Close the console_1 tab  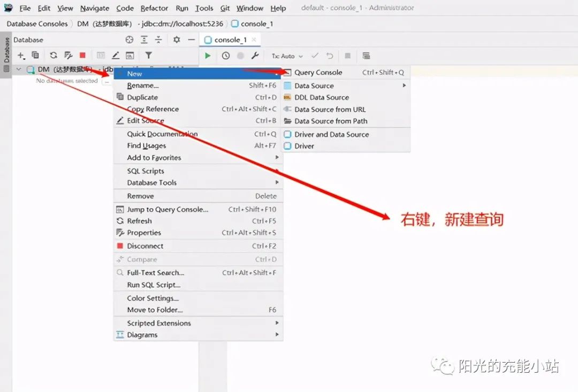coord(254,40)
